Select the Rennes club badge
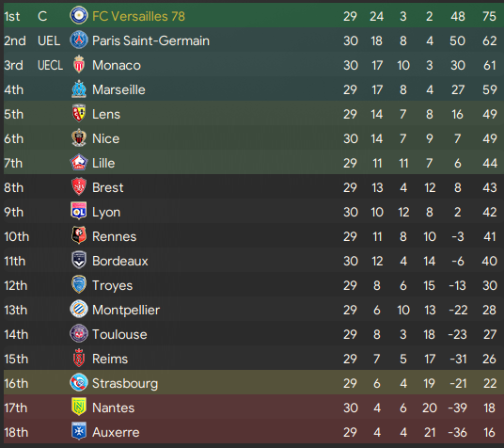The image size is (504, 448). click(x=79, y=235)
